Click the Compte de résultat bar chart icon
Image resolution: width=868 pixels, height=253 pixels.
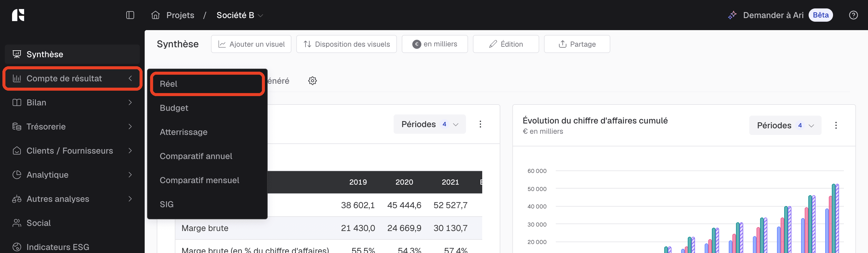click(17, 79)
